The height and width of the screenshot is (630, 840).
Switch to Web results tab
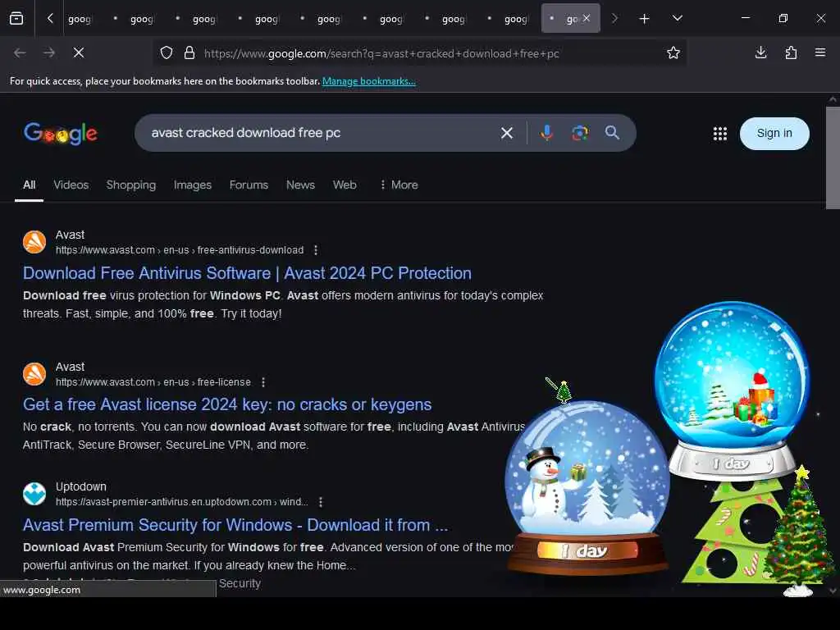345,185
